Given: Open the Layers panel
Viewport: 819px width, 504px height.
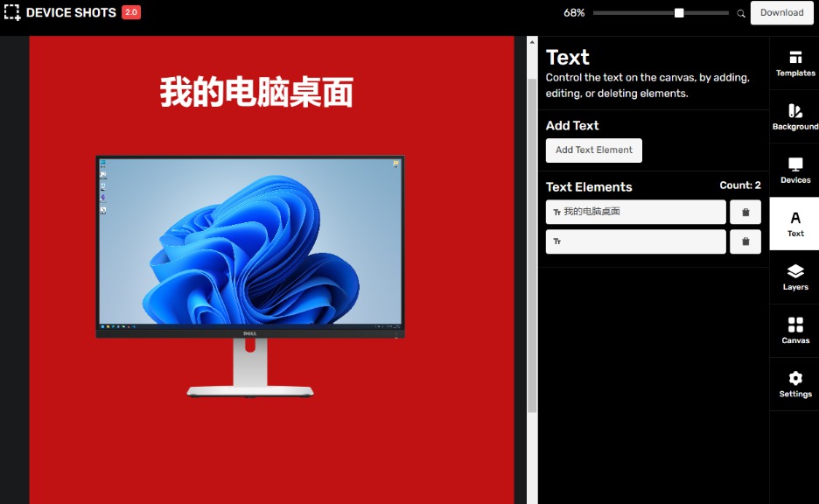Looking at the screenshot, I should pyautogui.click(x=795, y=277).
